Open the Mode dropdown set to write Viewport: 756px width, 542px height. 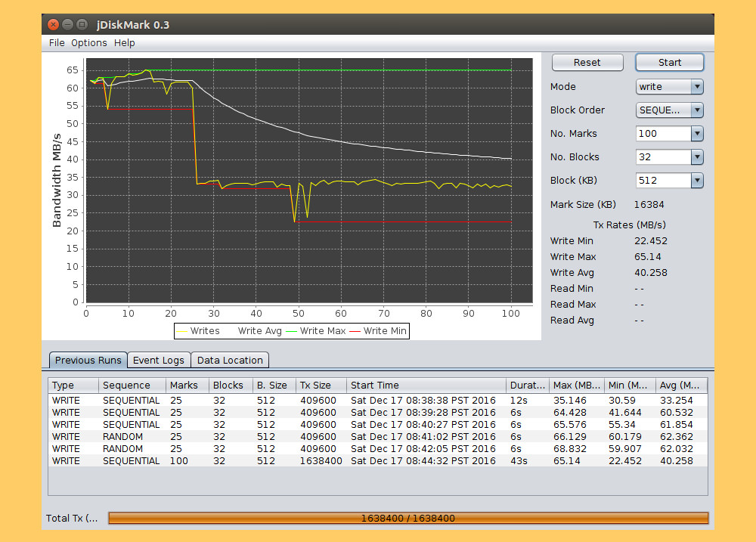[x=669, y=87]
